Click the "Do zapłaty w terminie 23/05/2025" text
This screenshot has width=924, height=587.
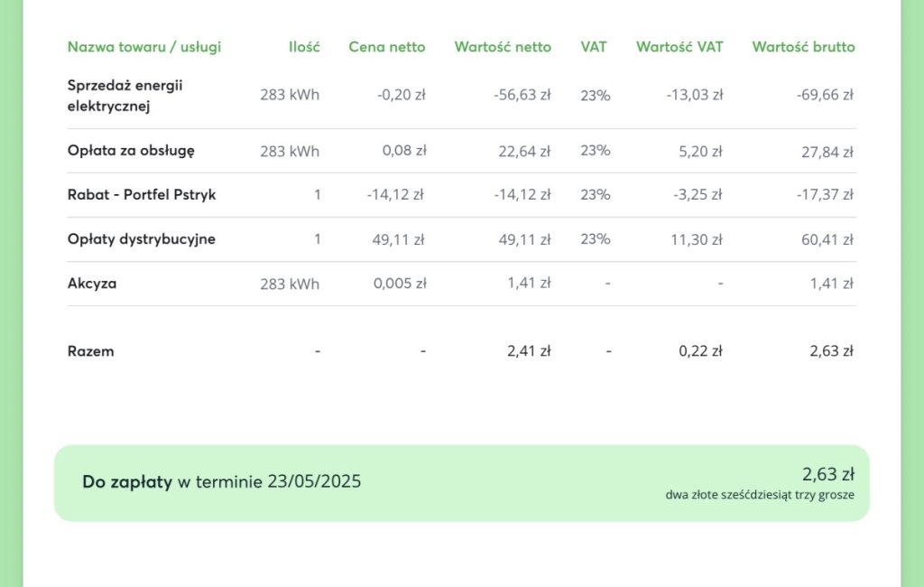click(x=221, y=482)
